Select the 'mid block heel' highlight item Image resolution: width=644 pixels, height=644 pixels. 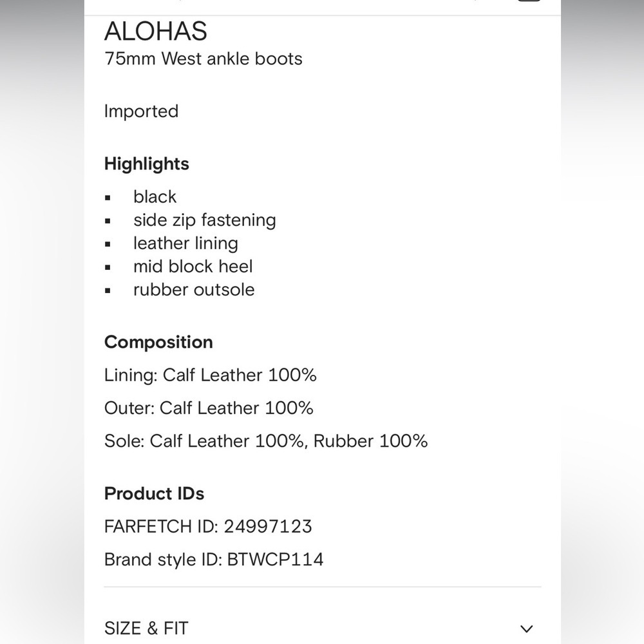coord(193,267)
